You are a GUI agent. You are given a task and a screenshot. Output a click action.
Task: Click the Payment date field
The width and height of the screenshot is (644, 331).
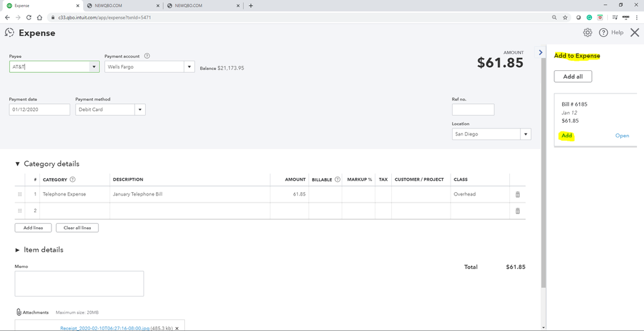click(x=39, y=110)
